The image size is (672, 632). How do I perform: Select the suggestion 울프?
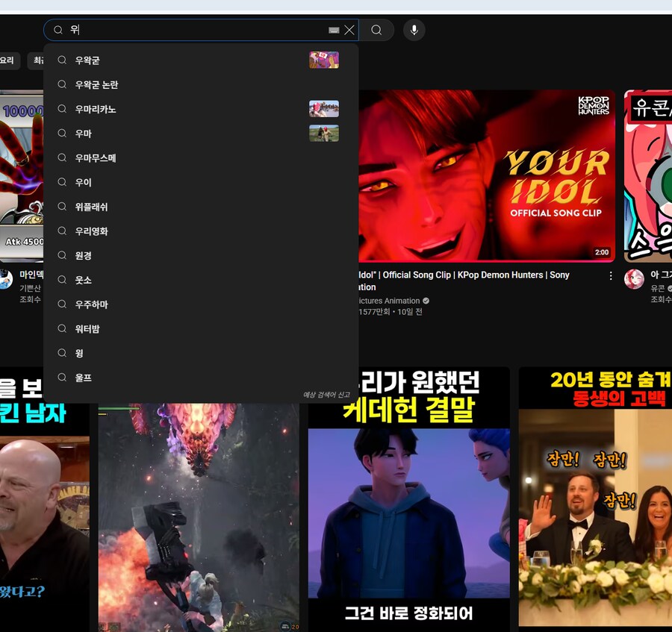[x=201, y=378]
